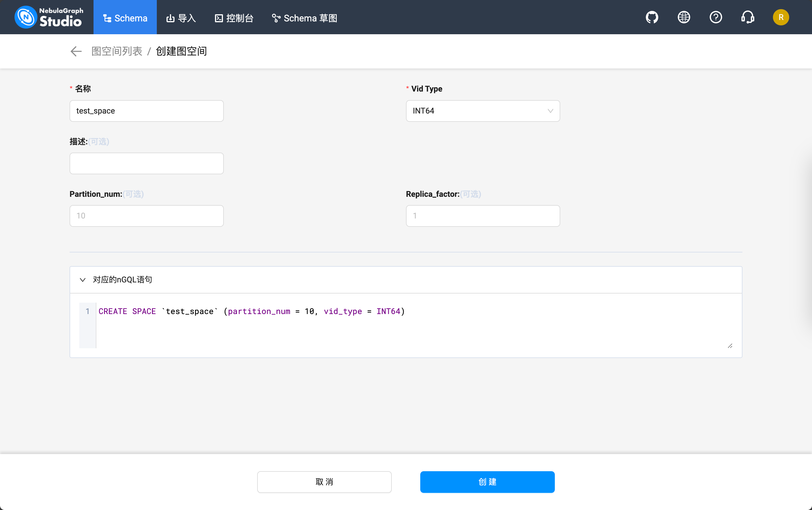This screenshot has width=812, height=510.
Task: Focus the Partition_num input field
Action: tap(146, 216)
